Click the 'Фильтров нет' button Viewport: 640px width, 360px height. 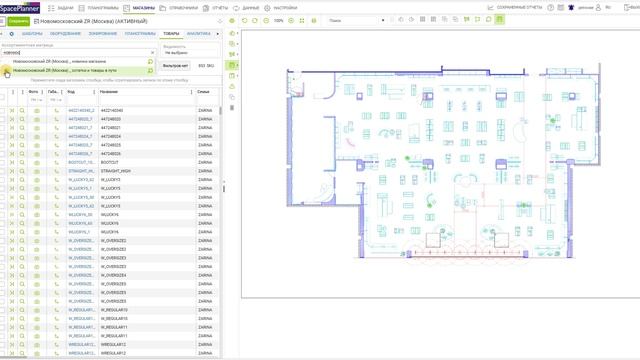(x=176, y=66)
